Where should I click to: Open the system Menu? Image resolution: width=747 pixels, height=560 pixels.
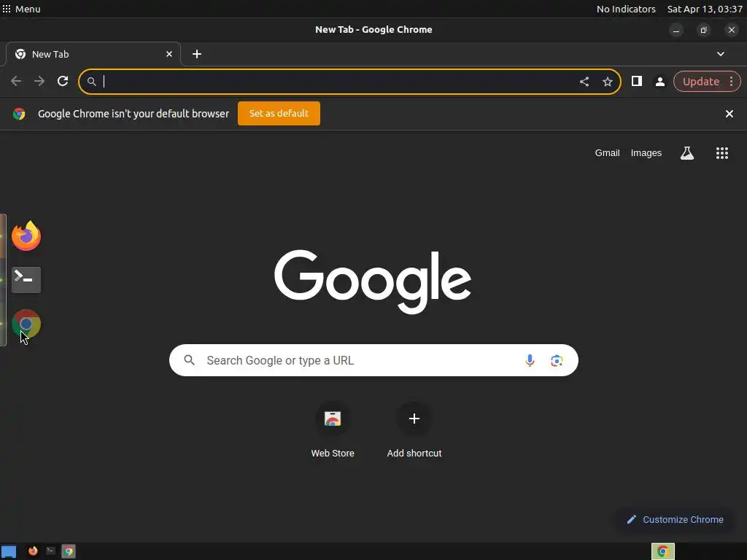point(21,9)
